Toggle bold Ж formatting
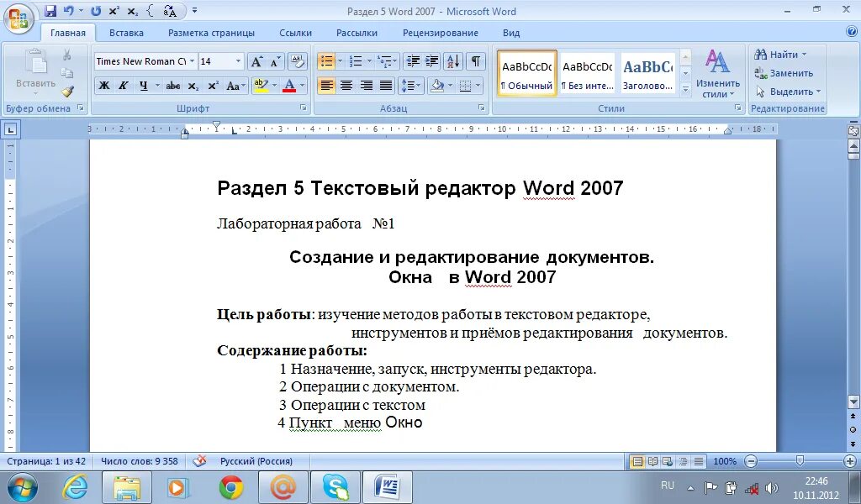Viewport: 861px width, 504px height. coord(103,86)
